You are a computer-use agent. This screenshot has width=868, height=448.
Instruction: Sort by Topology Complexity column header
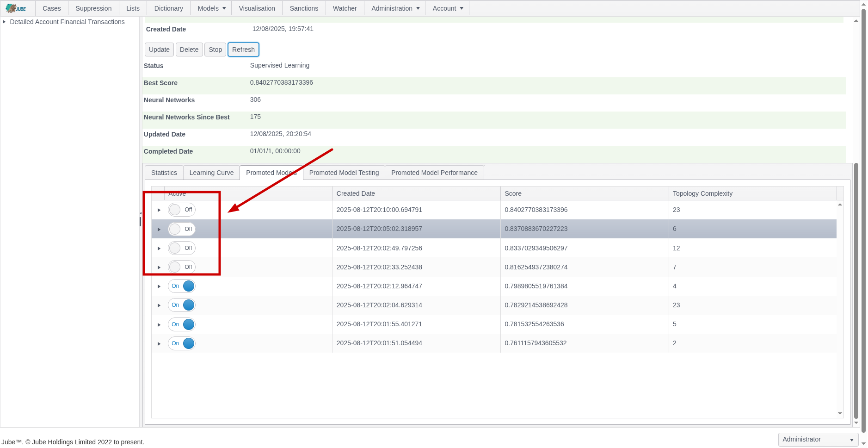click(x=752, y=193)
